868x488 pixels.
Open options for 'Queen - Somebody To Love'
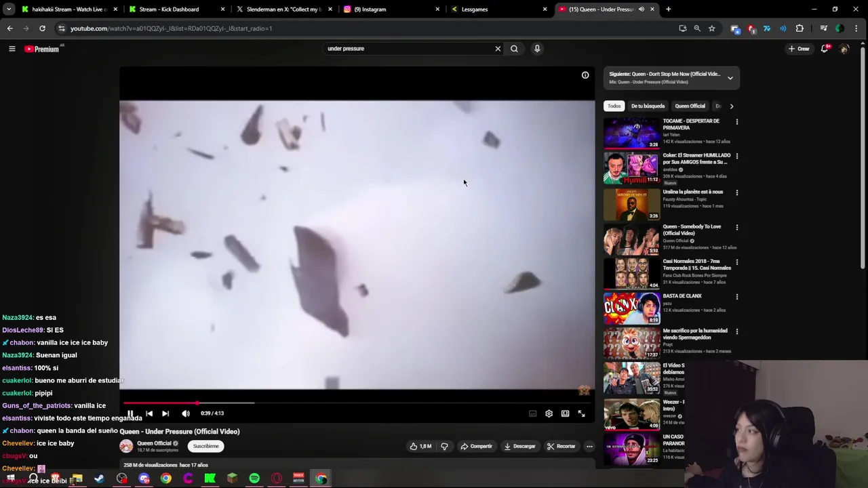(737, 228)
